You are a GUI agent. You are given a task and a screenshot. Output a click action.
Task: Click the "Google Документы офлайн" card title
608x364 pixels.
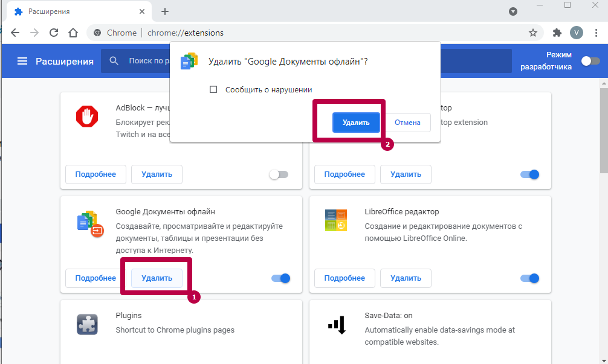pos(165,212)
